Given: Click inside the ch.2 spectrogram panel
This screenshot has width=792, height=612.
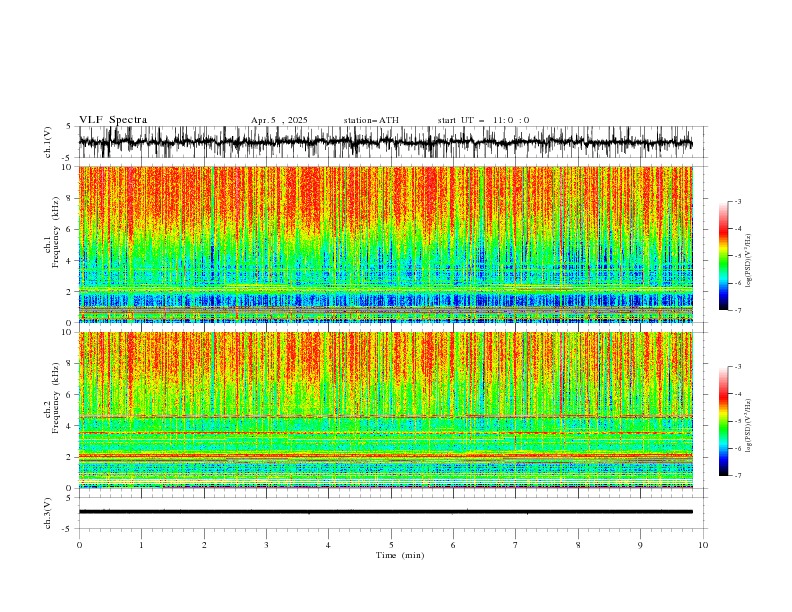Looking at the screenshot, I should click(385, 410).
